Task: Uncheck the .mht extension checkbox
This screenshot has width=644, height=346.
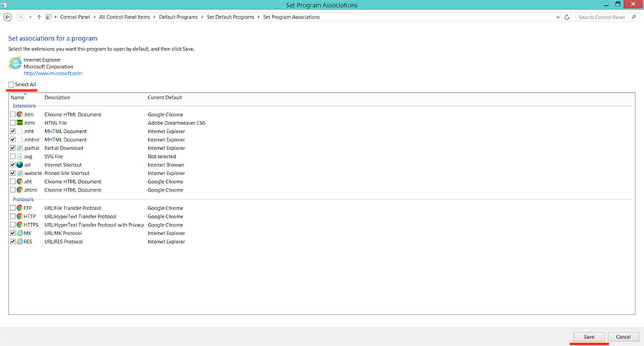Action: [13, 132]
